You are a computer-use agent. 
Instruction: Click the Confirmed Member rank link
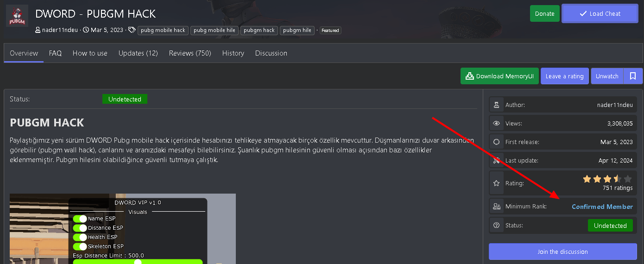pyautogui.click(x=602, y=207)
